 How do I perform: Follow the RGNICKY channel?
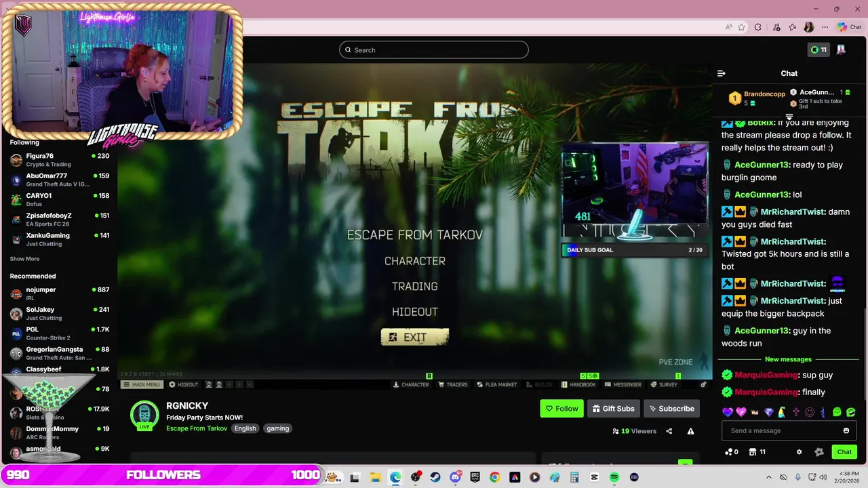[561, 409]
